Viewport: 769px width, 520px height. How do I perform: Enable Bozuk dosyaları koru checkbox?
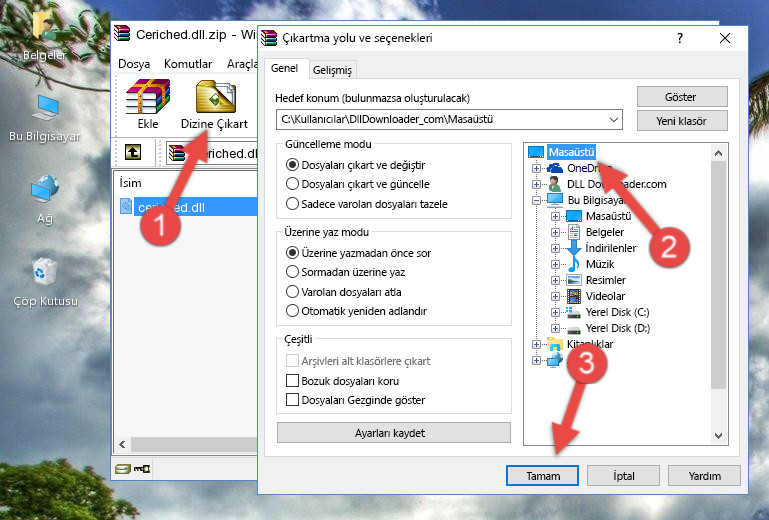[292, 381]
